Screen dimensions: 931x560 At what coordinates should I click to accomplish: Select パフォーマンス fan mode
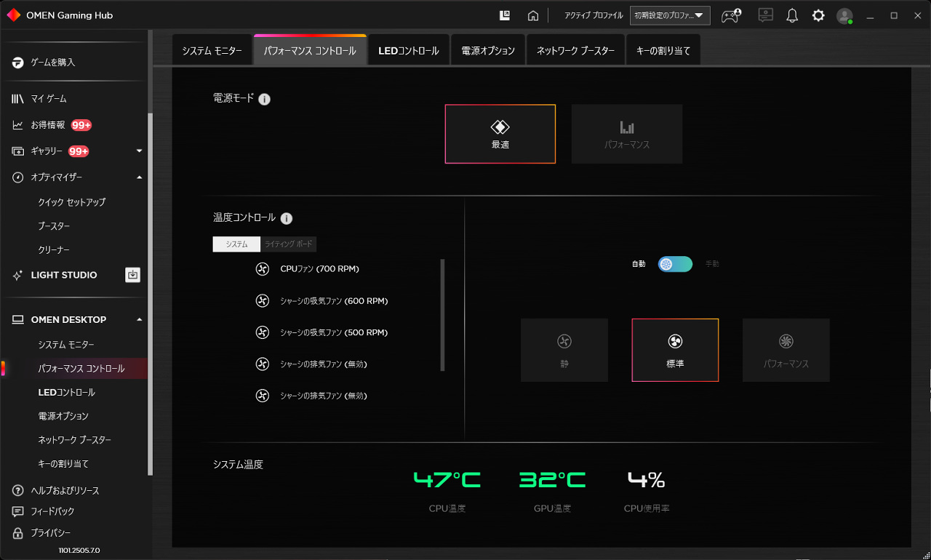pos(786,350)
